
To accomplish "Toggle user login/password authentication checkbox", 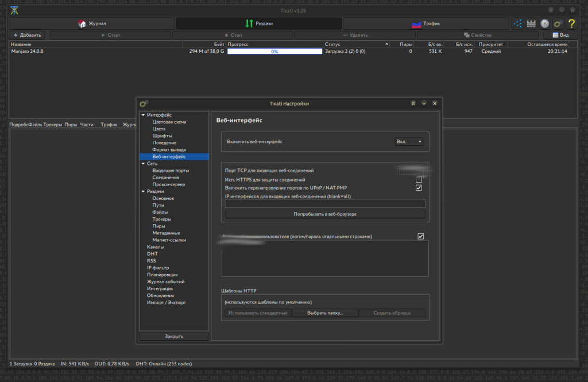I will (x=420, y=237).
